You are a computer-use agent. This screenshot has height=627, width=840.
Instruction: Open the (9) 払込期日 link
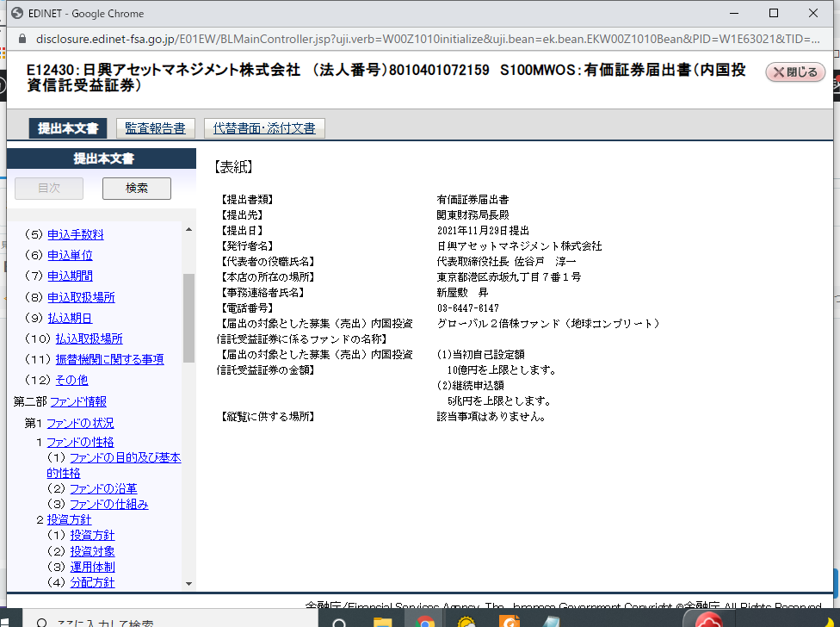71,318
